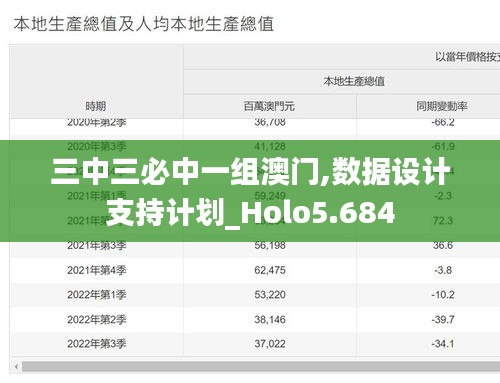The height and width of the screenshot is (383, 500).
Task: Select the change rate -3.8
Action: coord(443,270)
